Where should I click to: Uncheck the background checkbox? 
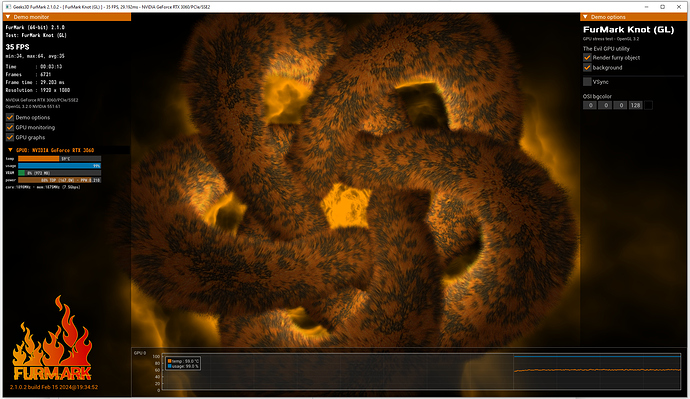587,67
